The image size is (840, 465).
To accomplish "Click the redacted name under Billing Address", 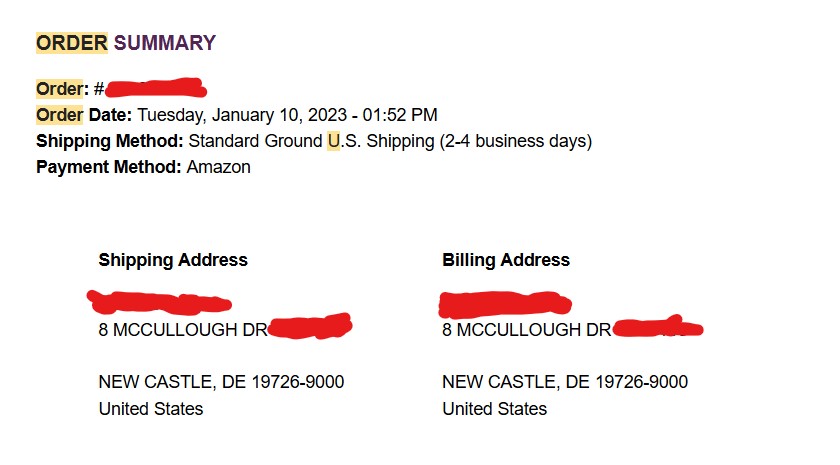I will pos(505,301).
